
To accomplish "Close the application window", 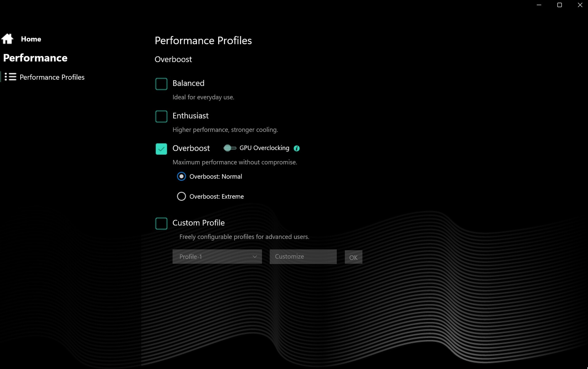I will pos(580,5).
